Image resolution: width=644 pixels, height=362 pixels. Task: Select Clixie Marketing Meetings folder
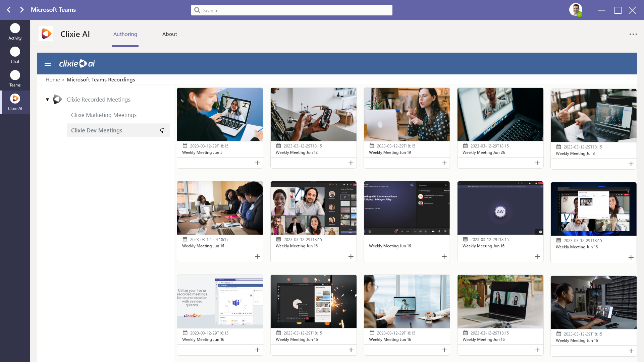click(x=104, y=115)
